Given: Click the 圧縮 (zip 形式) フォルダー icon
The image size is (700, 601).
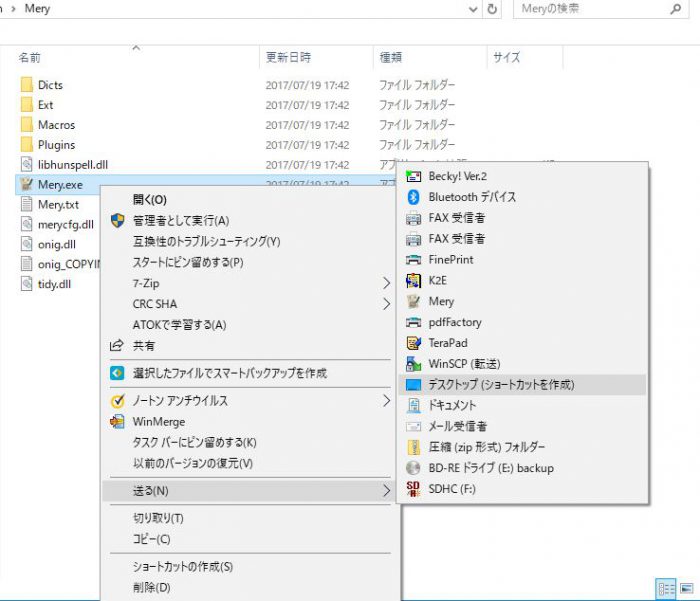Looking at the screenshot, I should click(x=413, y=447).
